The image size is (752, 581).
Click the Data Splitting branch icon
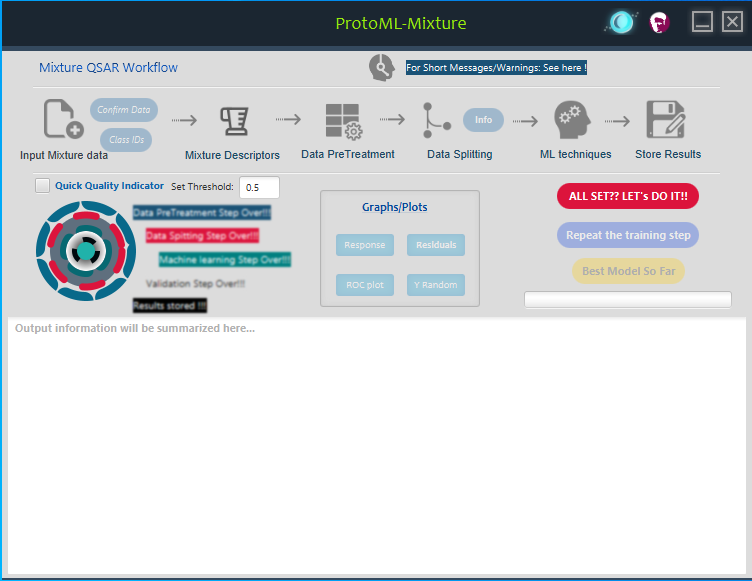[436, 120]
